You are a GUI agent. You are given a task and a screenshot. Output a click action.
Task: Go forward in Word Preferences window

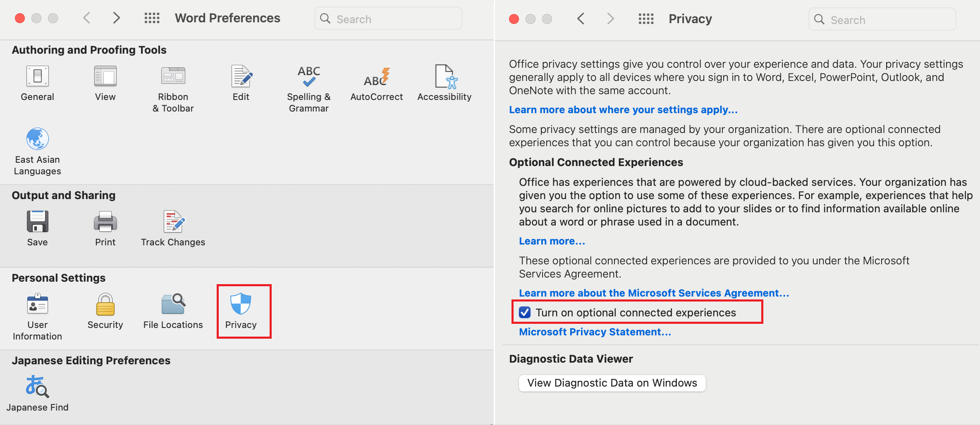tap(117, 18)
